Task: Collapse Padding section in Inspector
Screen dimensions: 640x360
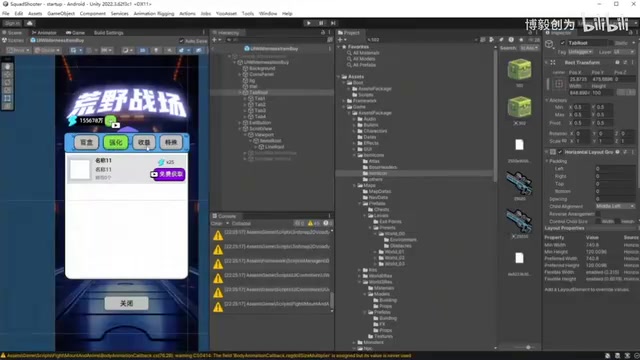Action: tap(547, 161)
